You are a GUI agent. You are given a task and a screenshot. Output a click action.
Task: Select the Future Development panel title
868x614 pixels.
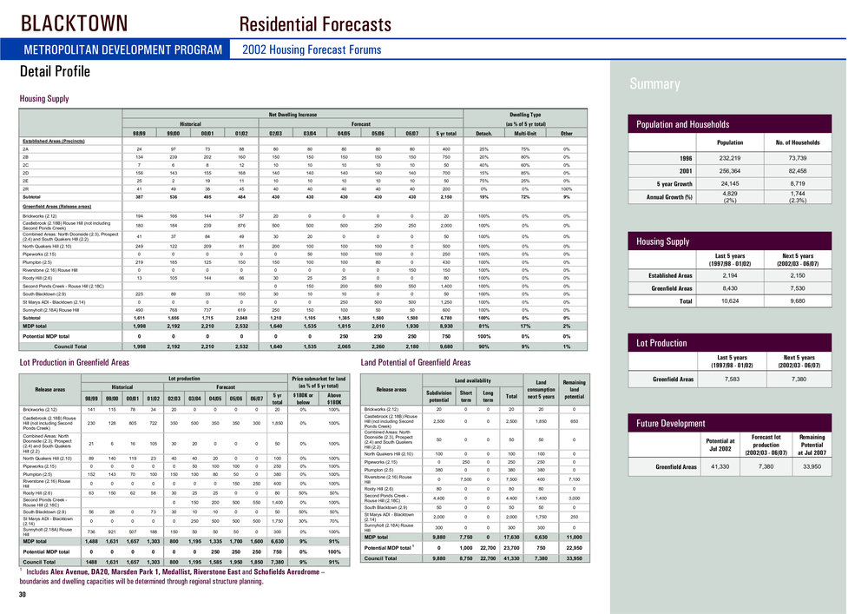point(670,424)
